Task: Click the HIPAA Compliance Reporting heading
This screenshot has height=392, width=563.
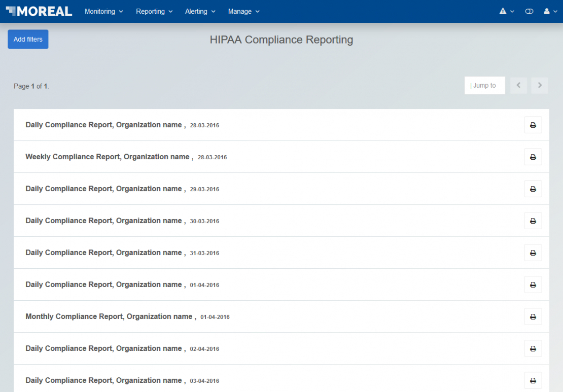Action: tap(281, 40)
